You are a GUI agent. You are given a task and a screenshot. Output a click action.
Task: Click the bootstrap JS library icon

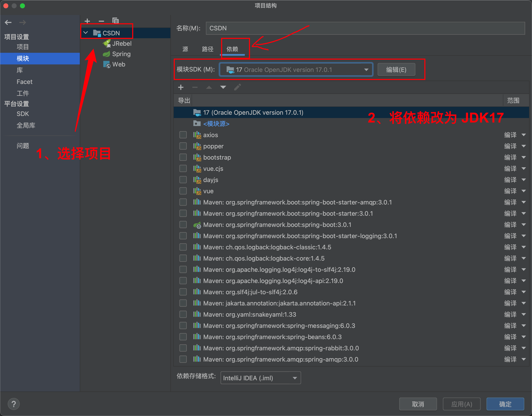click(x=197, y=157)
